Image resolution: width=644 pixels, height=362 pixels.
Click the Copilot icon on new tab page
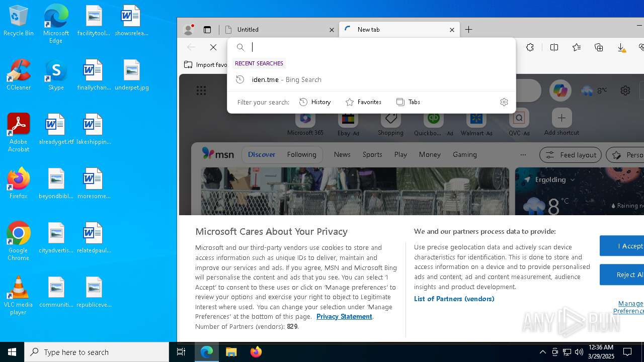coord(560,90)
